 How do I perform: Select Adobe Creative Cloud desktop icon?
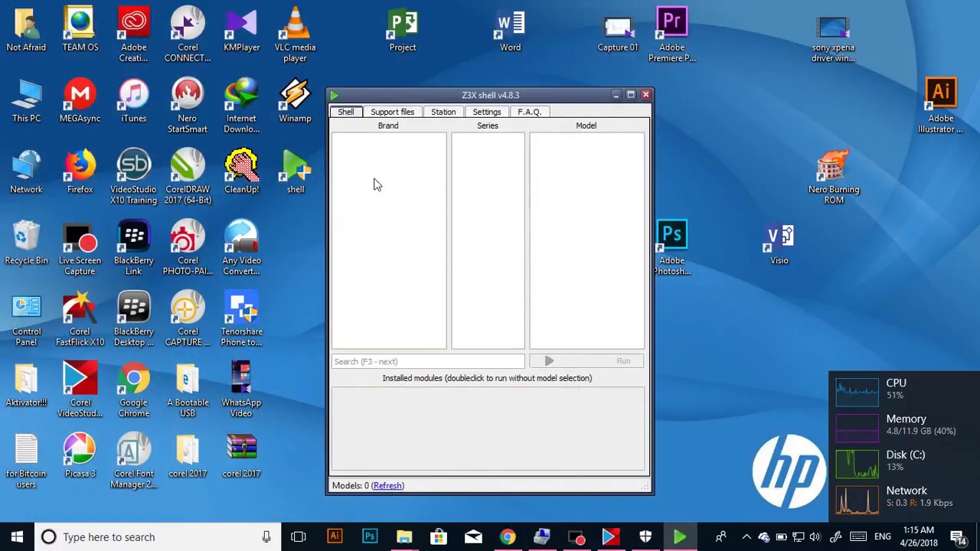coord(133,35)
